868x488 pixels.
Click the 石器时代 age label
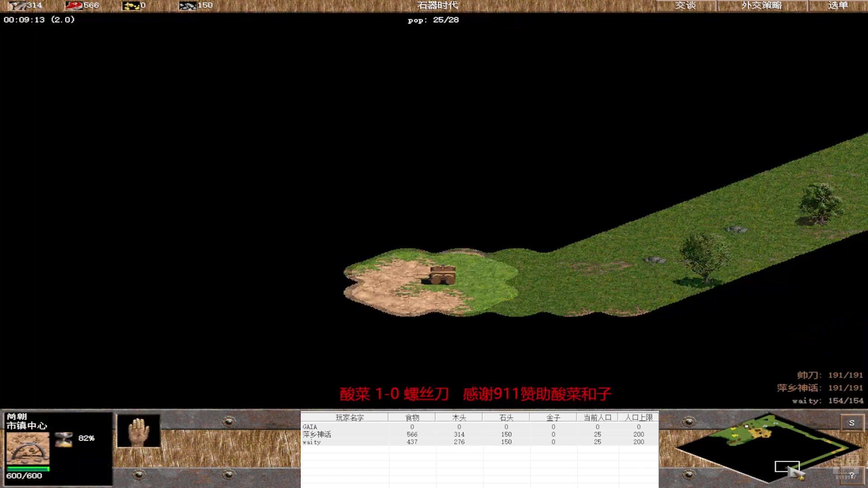[x=437, y=5]
